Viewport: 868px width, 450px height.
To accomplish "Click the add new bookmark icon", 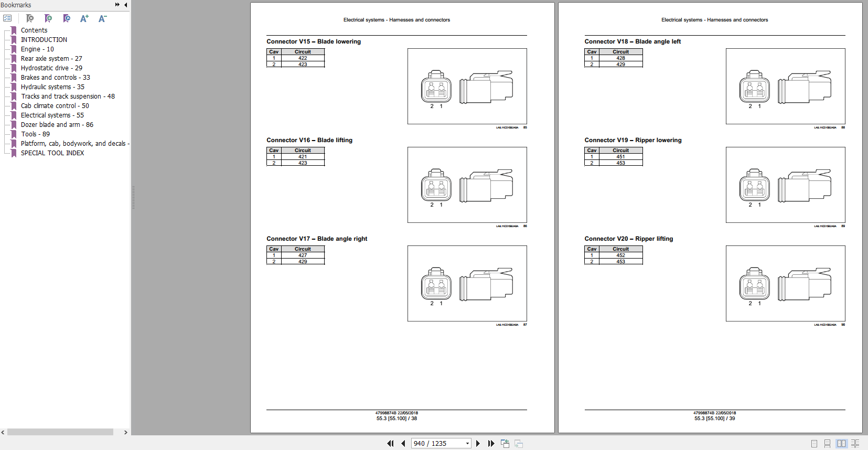I will coord(48,18).
